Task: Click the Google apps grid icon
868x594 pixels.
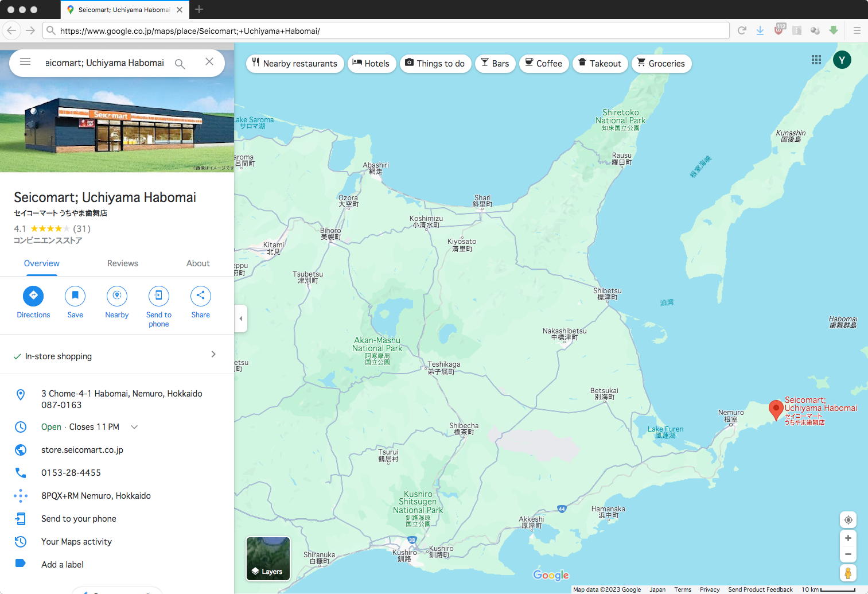Action: [x=816, y=60]
